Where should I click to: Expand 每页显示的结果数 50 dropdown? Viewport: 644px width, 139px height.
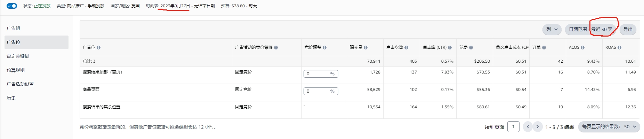pos(609,127)
